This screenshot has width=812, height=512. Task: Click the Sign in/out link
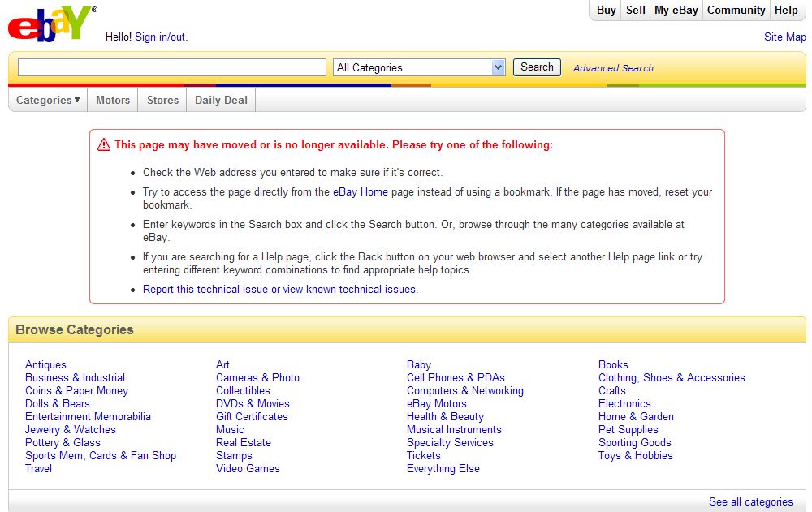tap(161, 37)
